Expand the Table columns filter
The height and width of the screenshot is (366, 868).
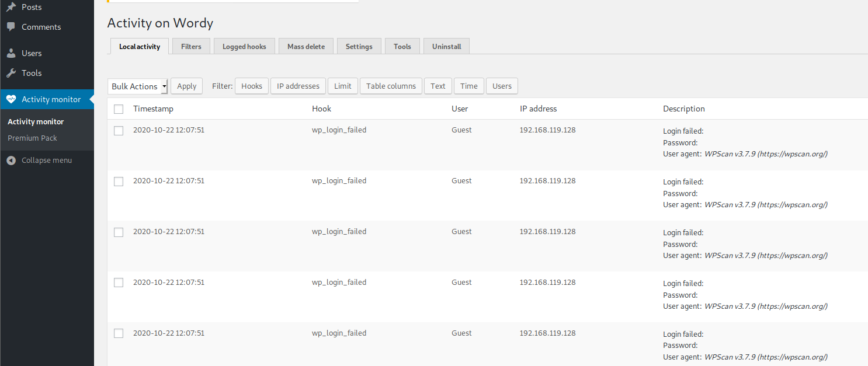tap(391, 86)
